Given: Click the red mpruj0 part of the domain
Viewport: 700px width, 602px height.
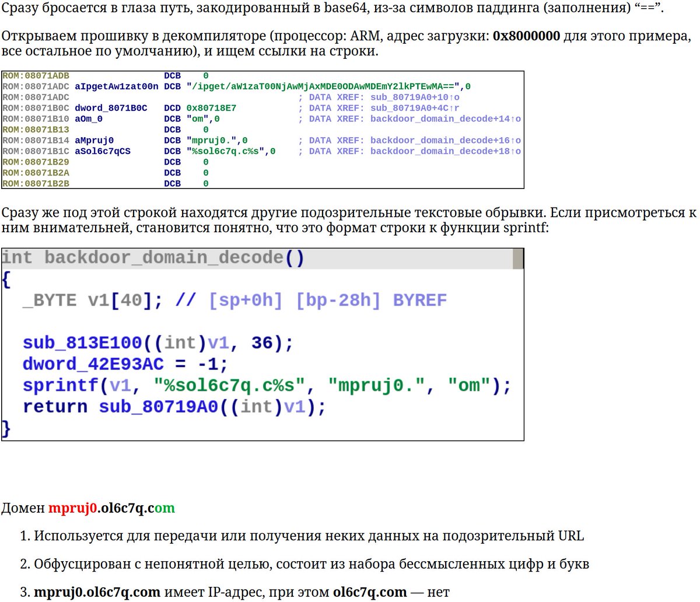Looking at the screenshot, I should coord(72,508).
